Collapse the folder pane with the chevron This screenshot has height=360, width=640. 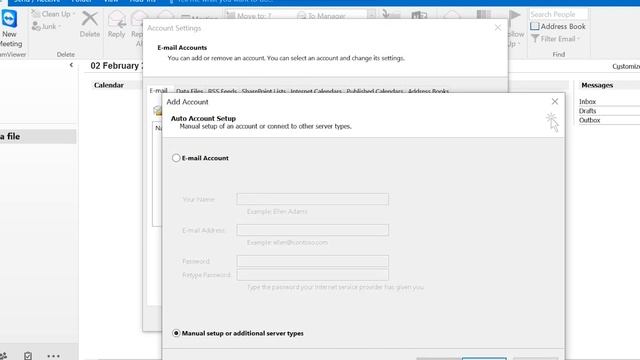click(x=71, y=65)
